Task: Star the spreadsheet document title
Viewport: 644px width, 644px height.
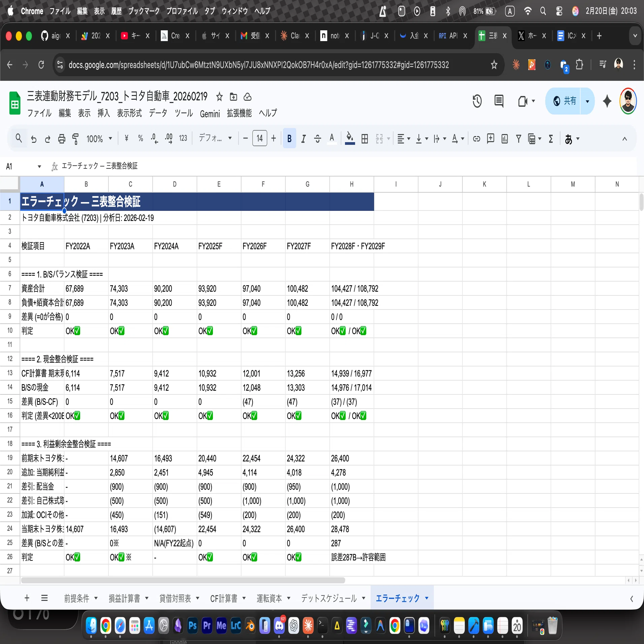Action: point(220,97)
